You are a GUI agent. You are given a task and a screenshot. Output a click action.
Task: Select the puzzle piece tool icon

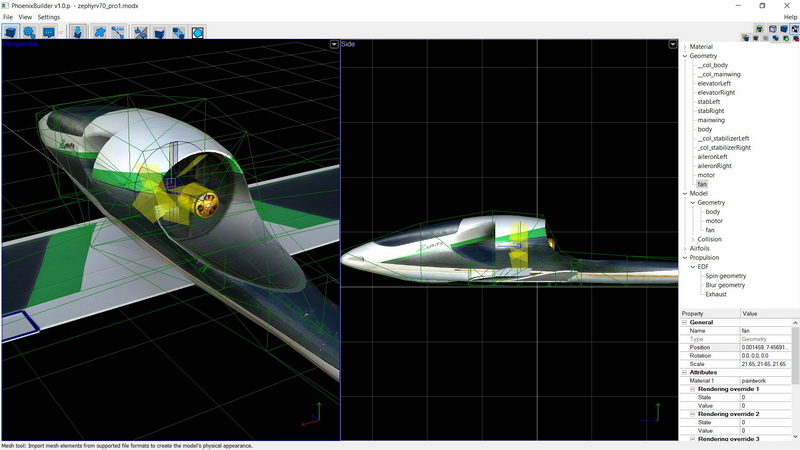[x=100, y=32]
